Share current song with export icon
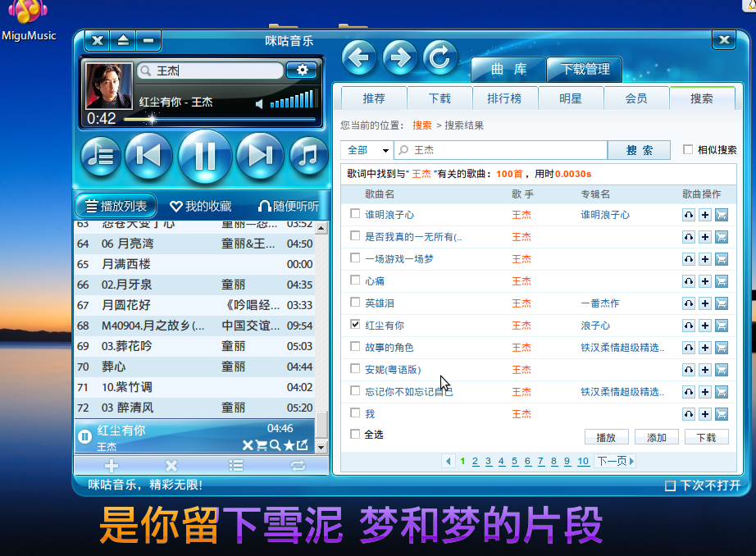 pos(303,445)
